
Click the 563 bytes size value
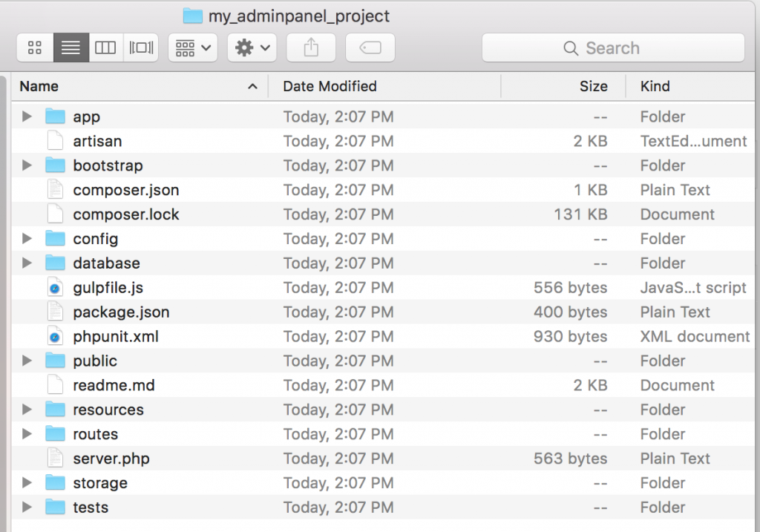(571, 459)
